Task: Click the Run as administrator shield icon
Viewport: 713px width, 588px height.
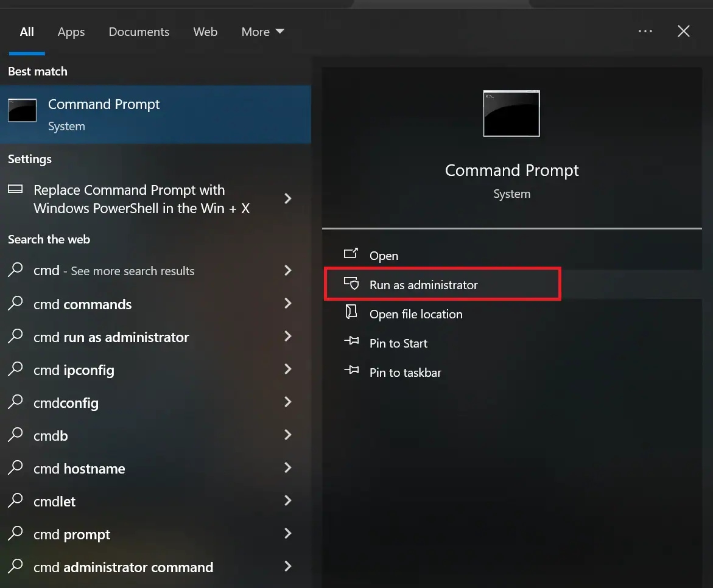Action: pos(351,284)
